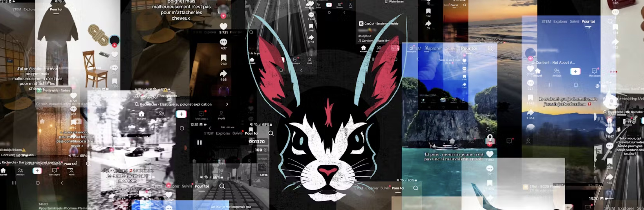Select the 'Explorer' tab left of the 001370 counter
The height and width of the screenshot is (210, 644).
223,133
